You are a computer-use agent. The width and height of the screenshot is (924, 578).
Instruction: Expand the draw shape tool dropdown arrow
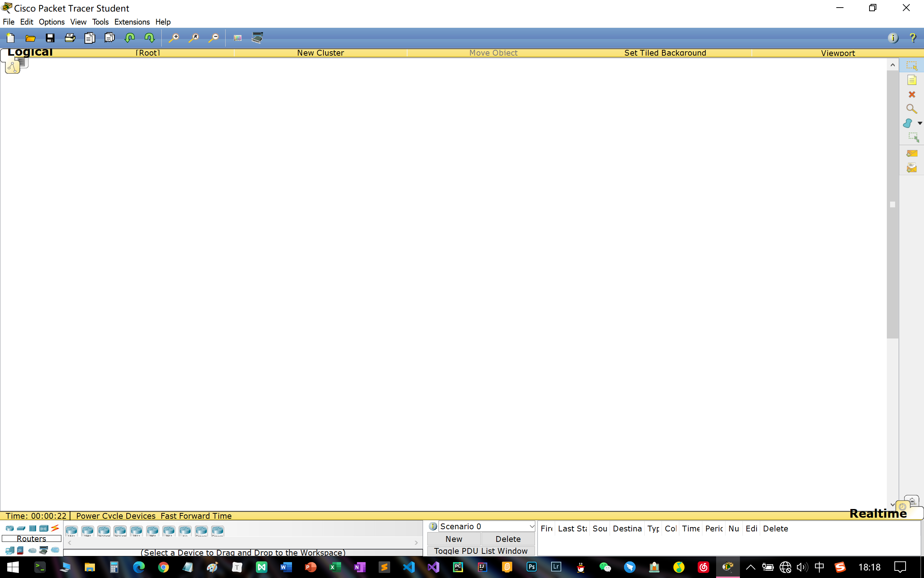point(920,123)
